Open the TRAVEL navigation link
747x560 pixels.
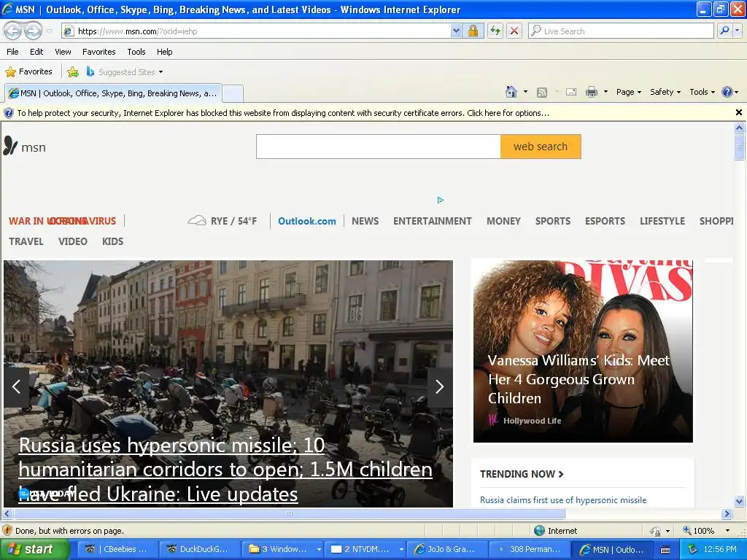point(26,241)
